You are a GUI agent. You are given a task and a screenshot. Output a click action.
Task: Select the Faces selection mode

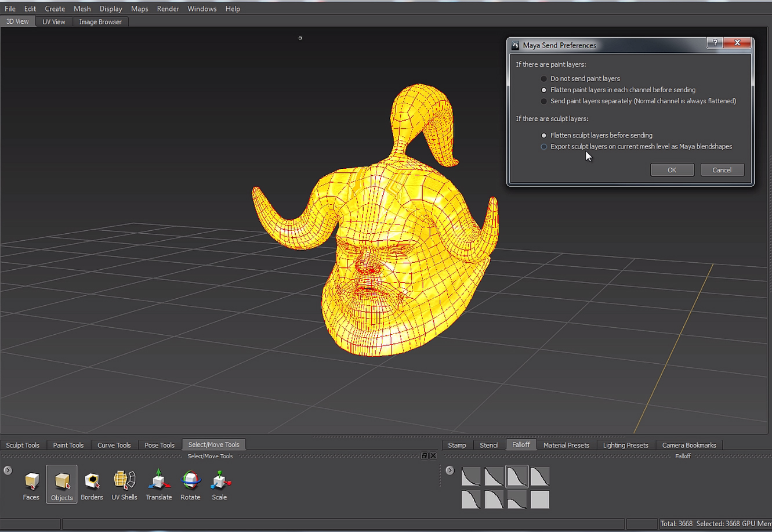(31, 484)
